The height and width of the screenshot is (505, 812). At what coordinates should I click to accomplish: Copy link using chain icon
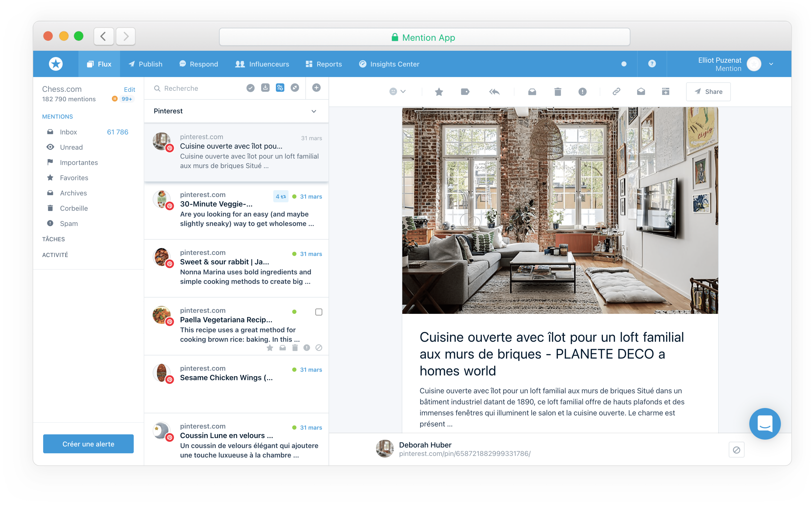[617, 92]
